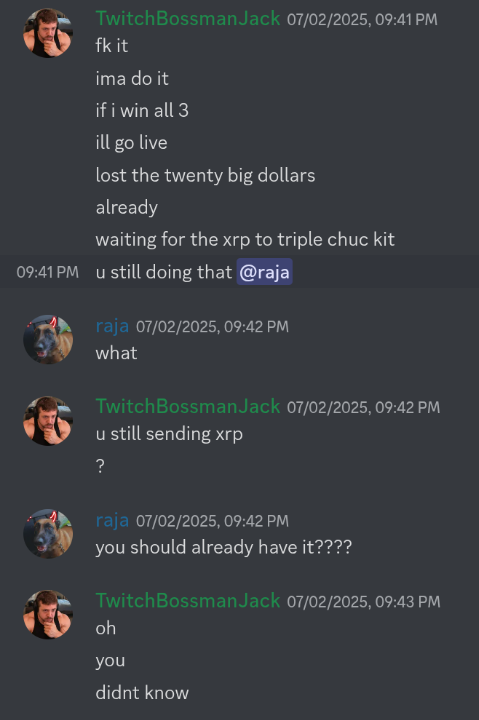
Task: Select the 'lost the twenty big dollars' message
Action: (x=205, y=175)
